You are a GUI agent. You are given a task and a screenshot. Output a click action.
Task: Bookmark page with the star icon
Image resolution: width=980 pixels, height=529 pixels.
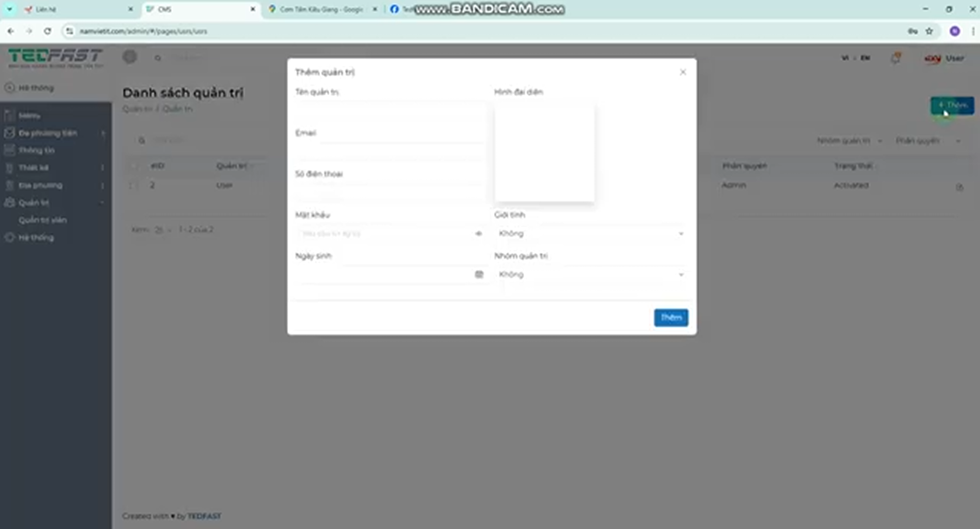[929, 31]
